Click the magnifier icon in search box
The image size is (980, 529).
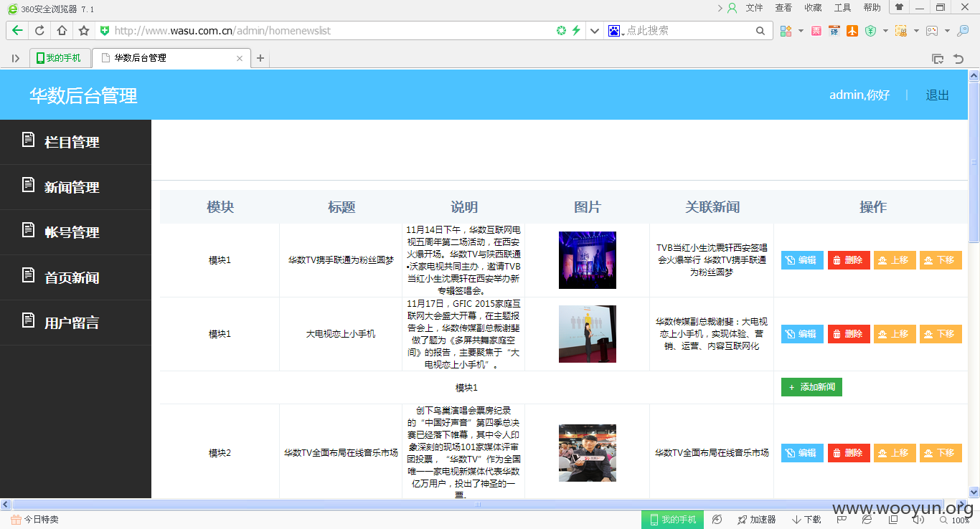[x=760, y=31]
